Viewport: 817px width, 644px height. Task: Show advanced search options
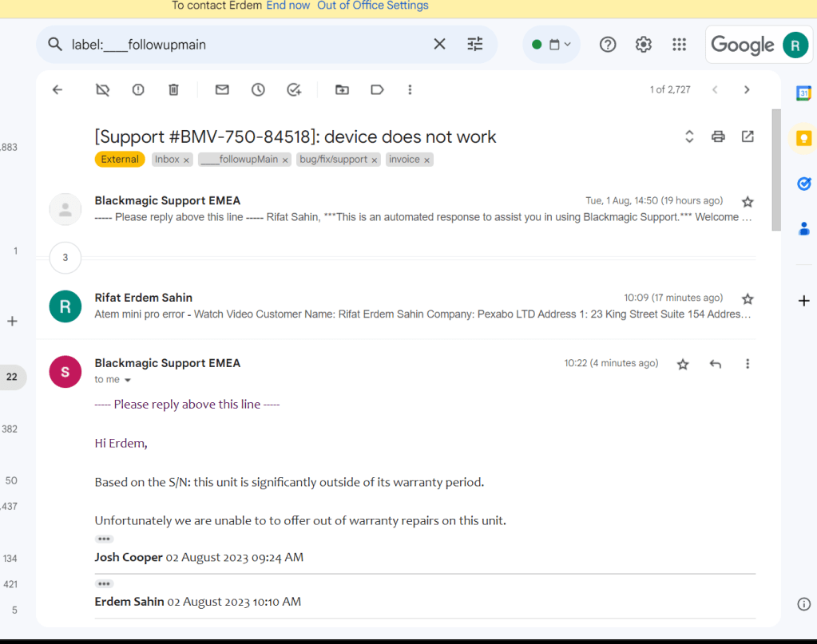(474, 44)
